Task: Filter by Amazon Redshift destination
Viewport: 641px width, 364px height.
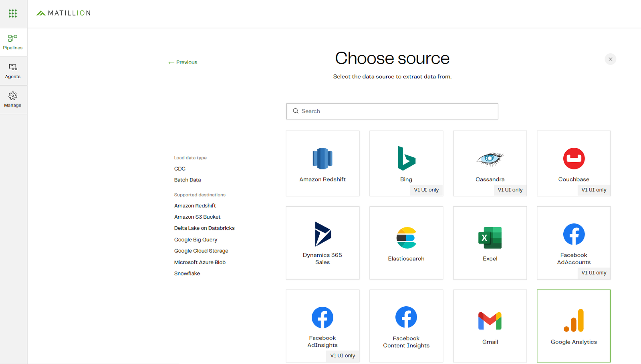Action: pos(195,205)
